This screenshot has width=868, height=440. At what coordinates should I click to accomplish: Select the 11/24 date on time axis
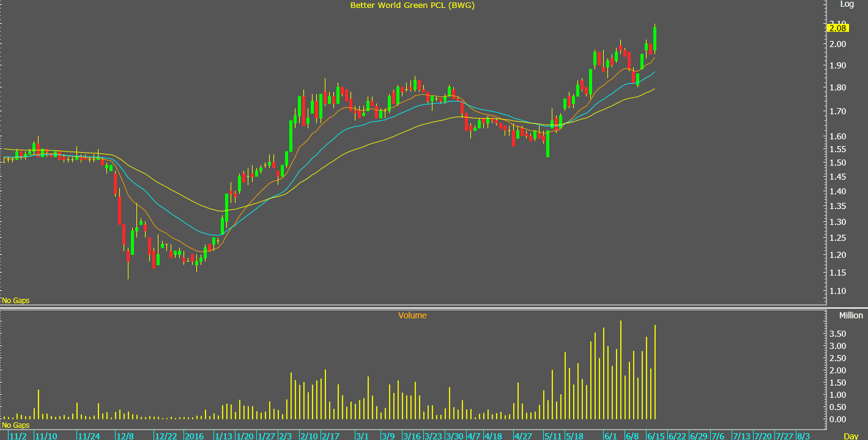click(x=89, y=436)
